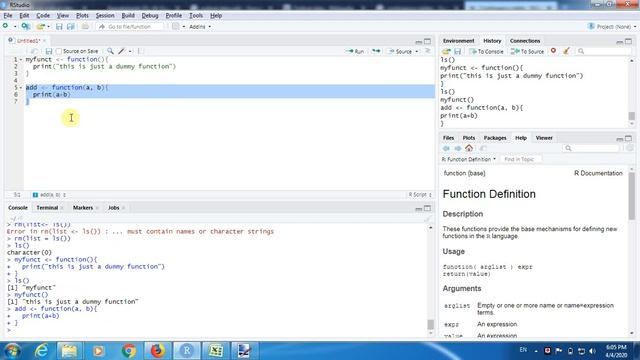Open Project (None) dropdown
This screenshot has width=640, height=360.
click(x=612, y=27)
